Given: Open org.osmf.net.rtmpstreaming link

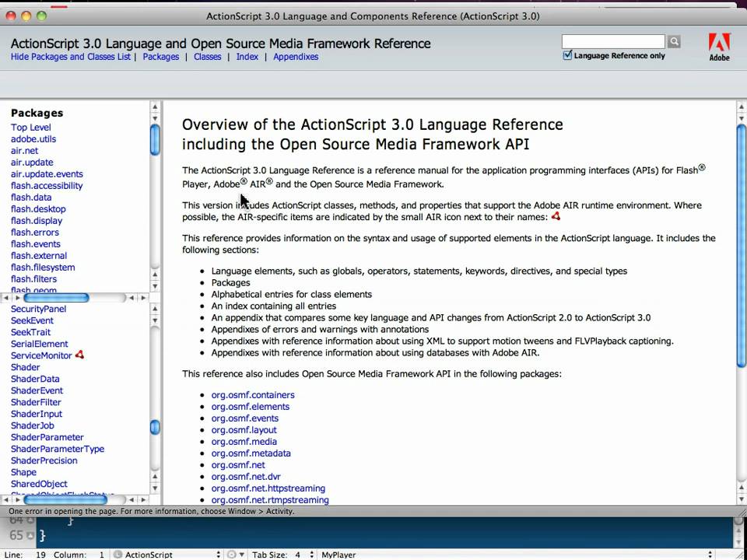Looking at the screenshot, I should tap(270, 500).
